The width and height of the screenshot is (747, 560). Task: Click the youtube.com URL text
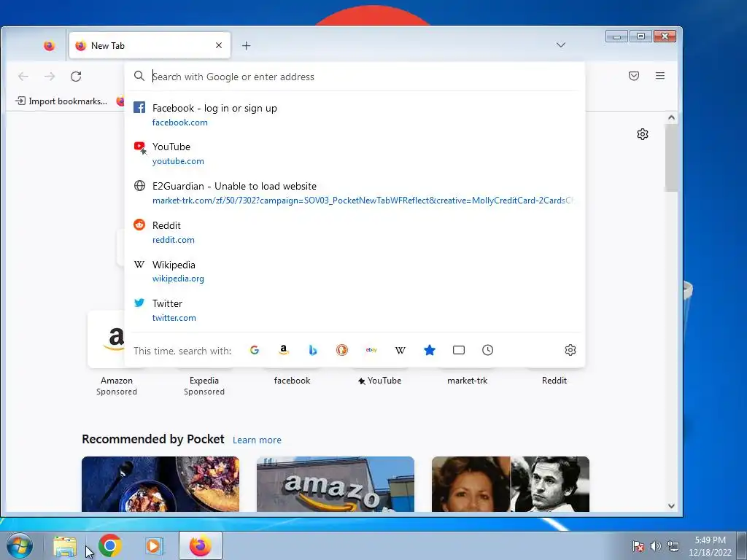(x=178, y=161)
